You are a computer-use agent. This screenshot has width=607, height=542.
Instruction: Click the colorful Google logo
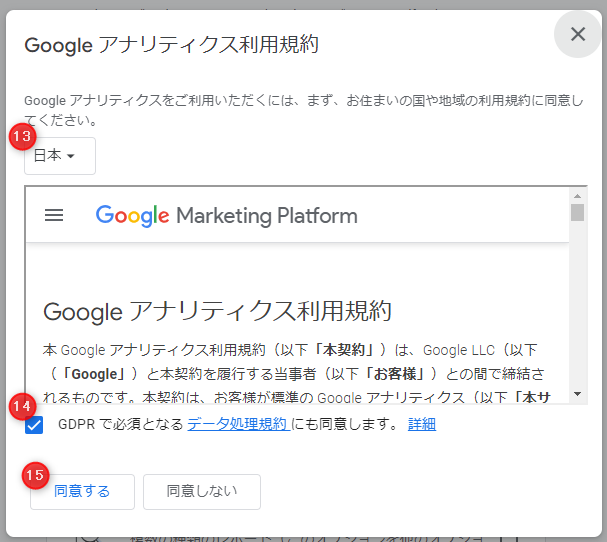coord(132,216)
